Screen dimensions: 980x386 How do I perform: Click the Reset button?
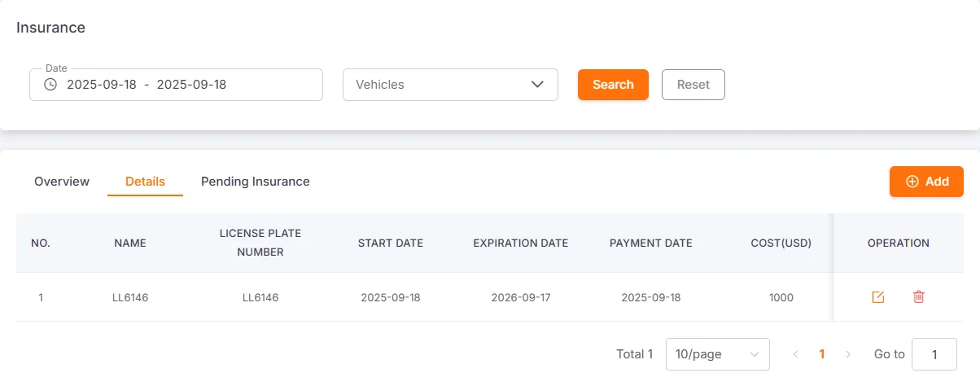pyautogui.click(x=693, y=85)
